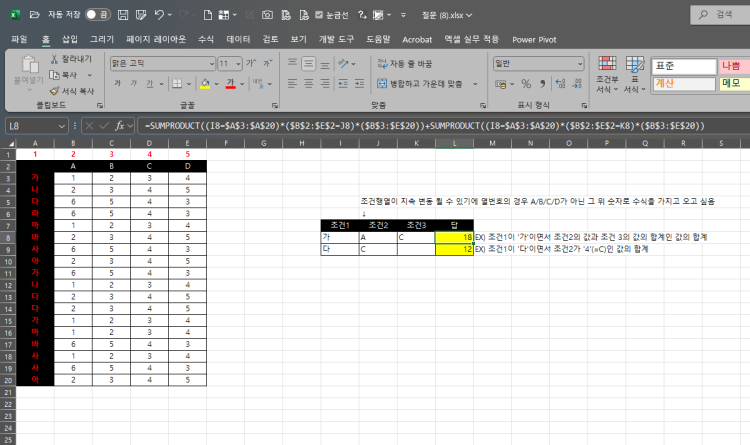Open number format dropdown (일반)
This screenshot has width=750, height=445.
click(580, 63)
